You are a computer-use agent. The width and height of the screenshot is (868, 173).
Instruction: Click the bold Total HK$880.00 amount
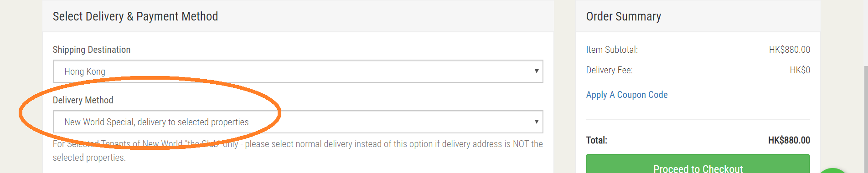[789, 140]
